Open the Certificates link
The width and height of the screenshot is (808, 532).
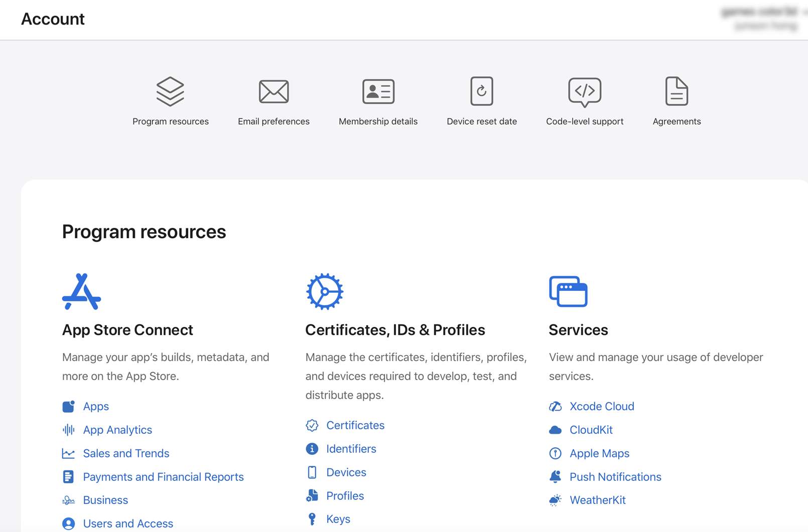[x=355, y=425]
